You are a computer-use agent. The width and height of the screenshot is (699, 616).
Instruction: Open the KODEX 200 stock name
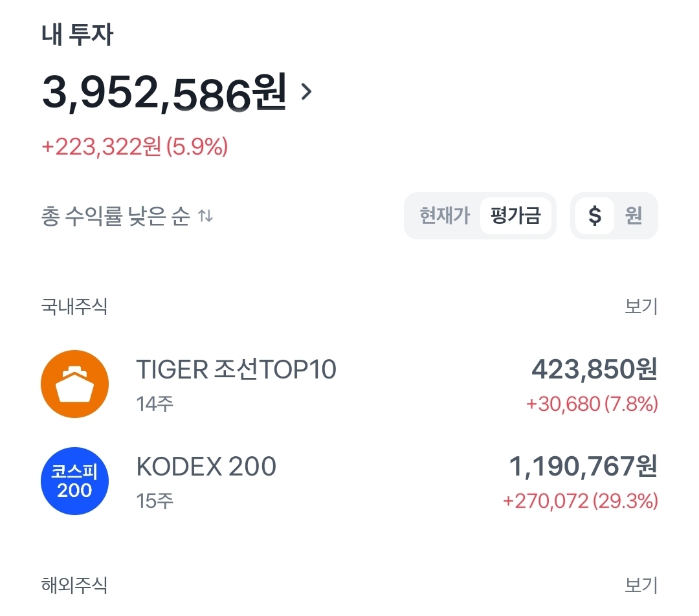(x=206, y=467)
